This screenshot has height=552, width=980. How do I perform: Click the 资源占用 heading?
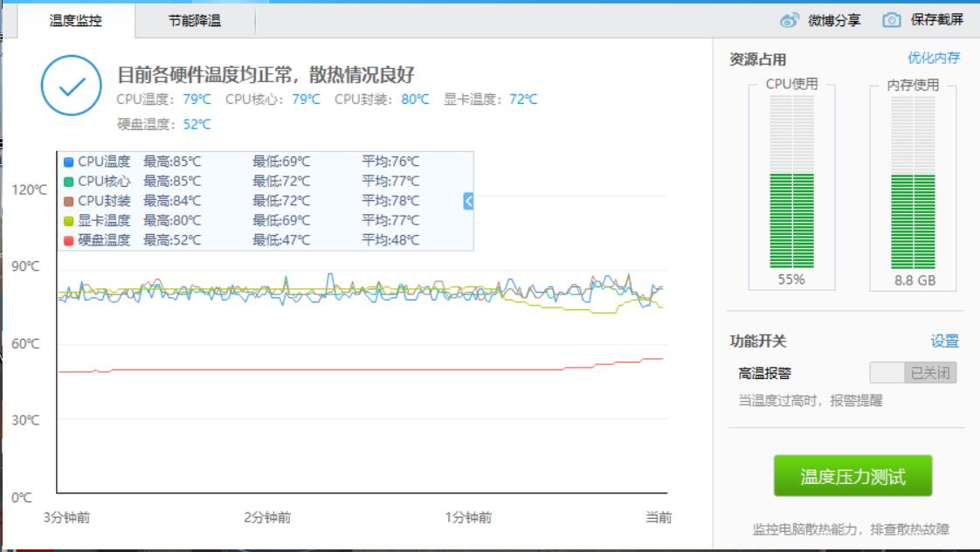tap(757, 59)
